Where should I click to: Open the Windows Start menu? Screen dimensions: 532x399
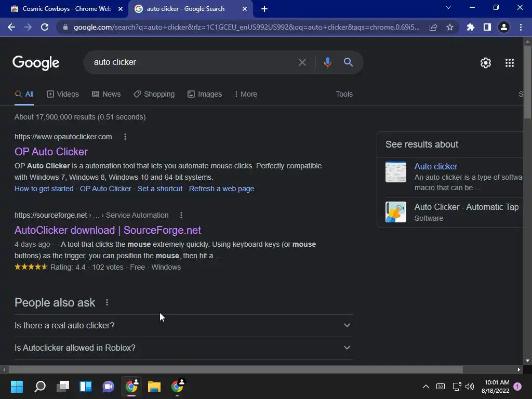17,387
